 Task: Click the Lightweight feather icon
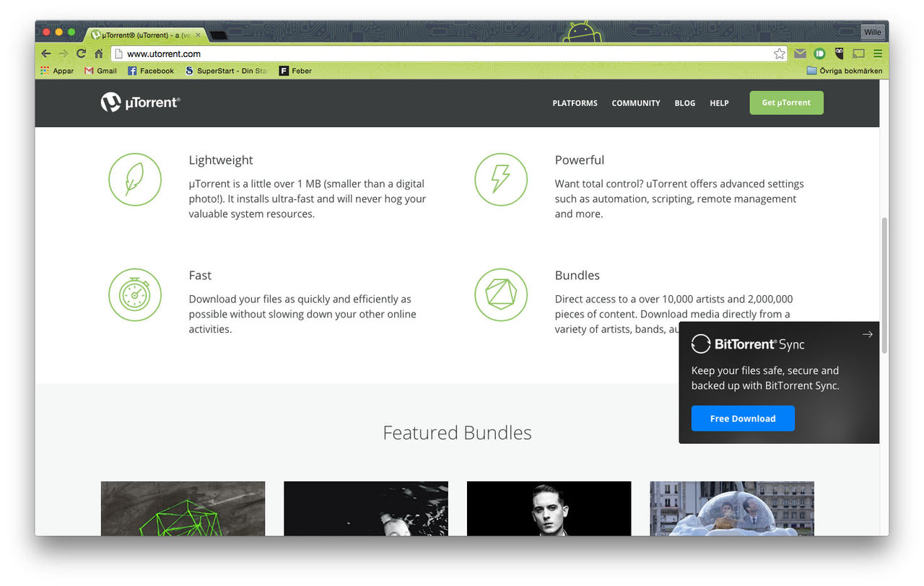pos(135,179)
